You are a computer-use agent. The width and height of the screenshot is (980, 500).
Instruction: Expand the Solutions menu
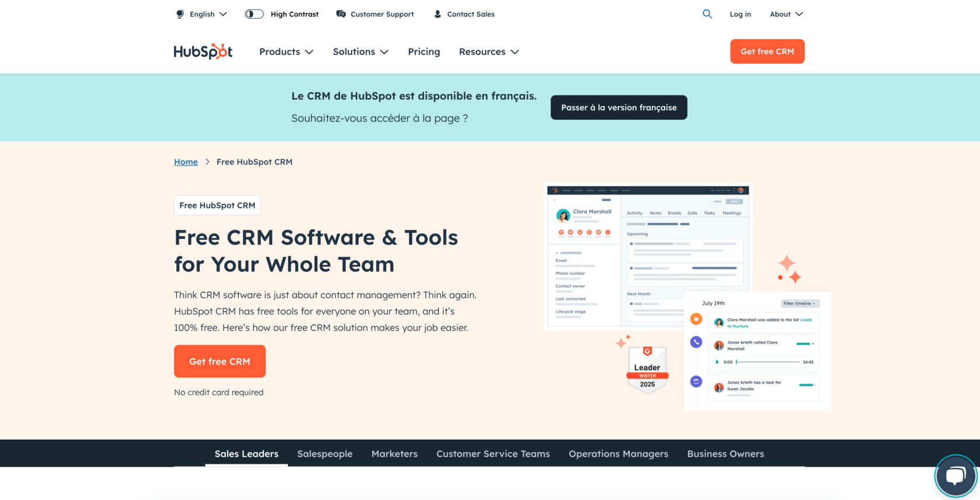360,51
